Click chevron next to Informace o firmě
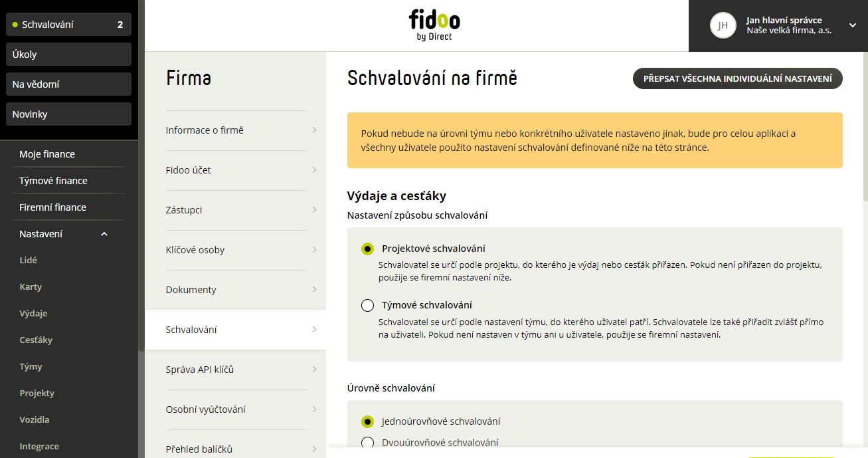 pos(314,130)
